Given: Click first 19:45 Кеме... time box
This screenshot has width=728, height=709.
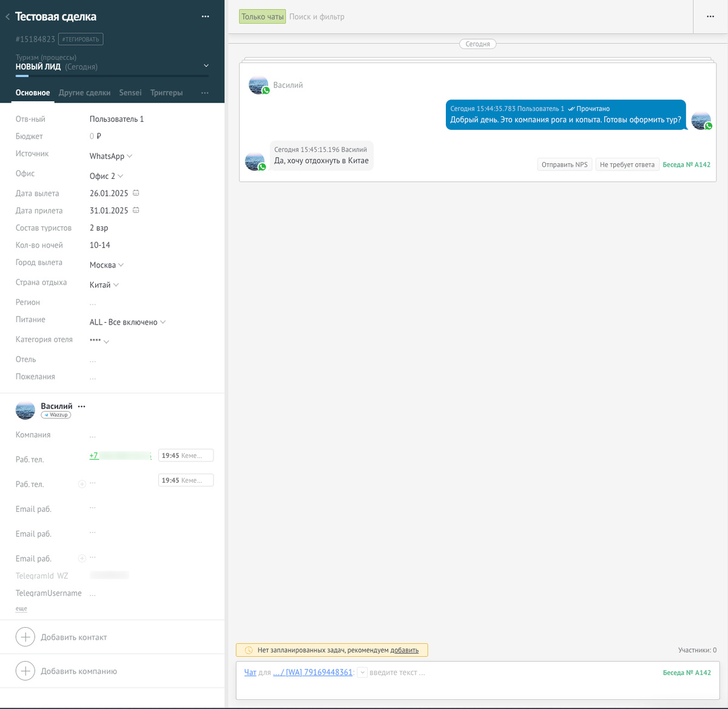Looking at the screenshot, I should 186,455.
